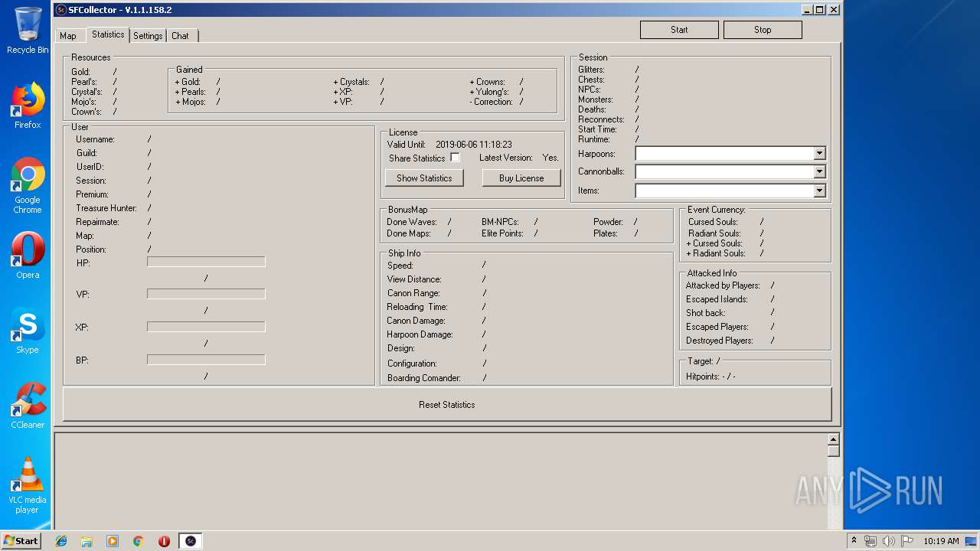Click the VP progress bar
Screen dimensions: 980x551
click(x=206, y=294)
